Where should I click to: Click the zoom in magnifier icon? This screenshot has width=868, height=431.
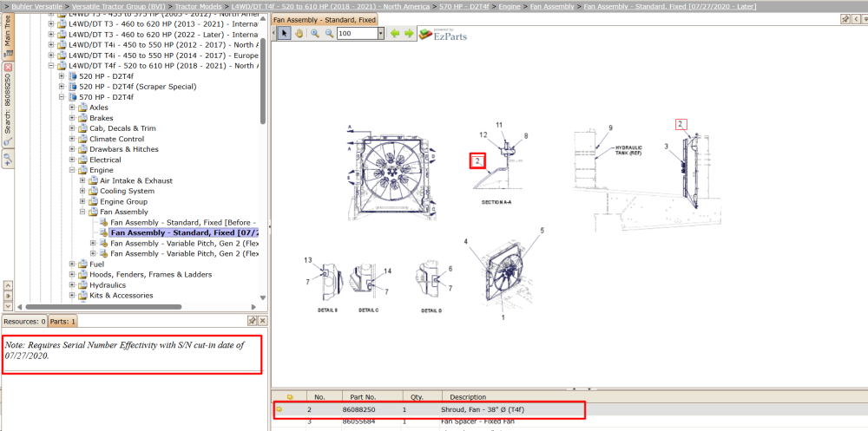(x=315, y=33)
